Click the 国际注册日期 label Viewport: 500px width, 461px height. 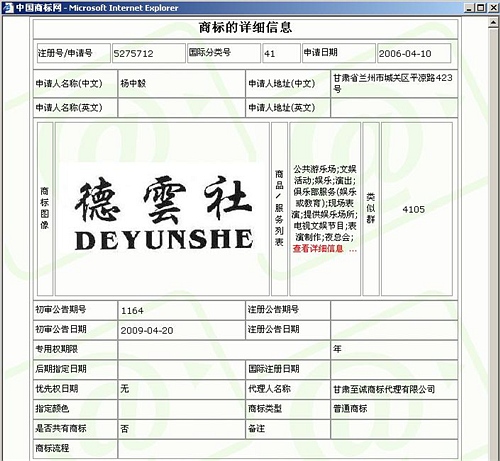pos(273,369)
